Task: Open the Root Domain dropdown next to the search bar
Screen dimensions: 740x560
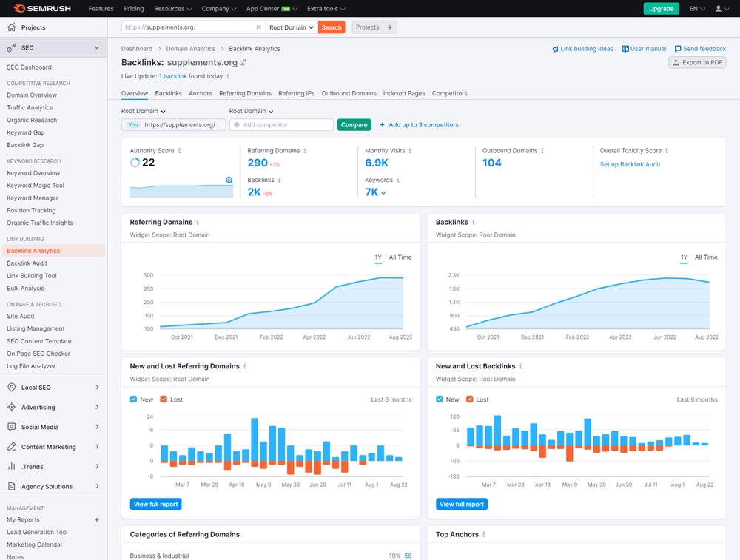Action: click(x=291, y=27)
